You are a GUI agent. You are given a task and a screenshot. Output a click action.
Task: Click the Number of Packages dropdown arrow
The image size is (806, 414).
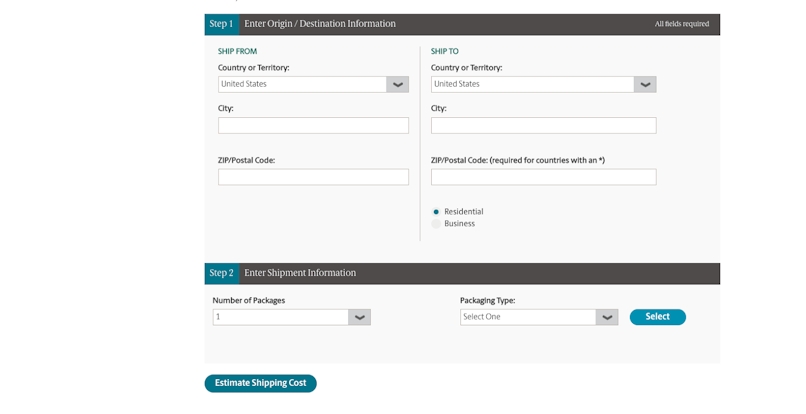pos(359,317)
